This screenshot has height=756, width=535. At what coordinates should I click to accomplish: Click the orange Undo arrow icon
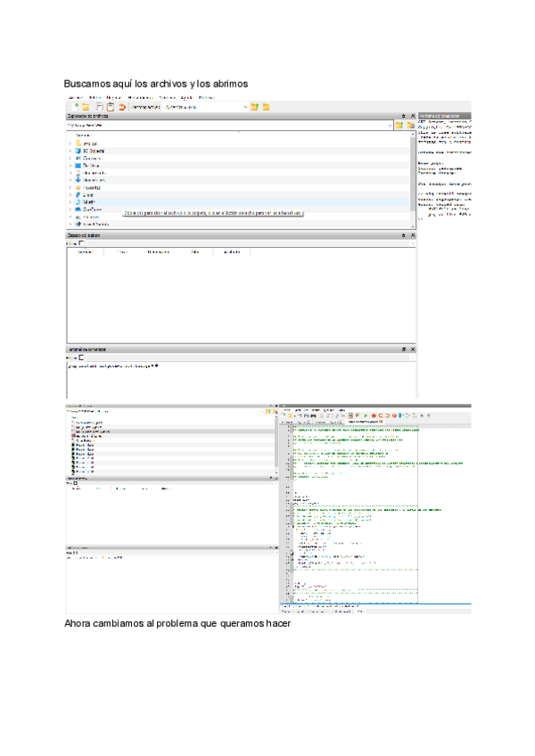(122, 107)
